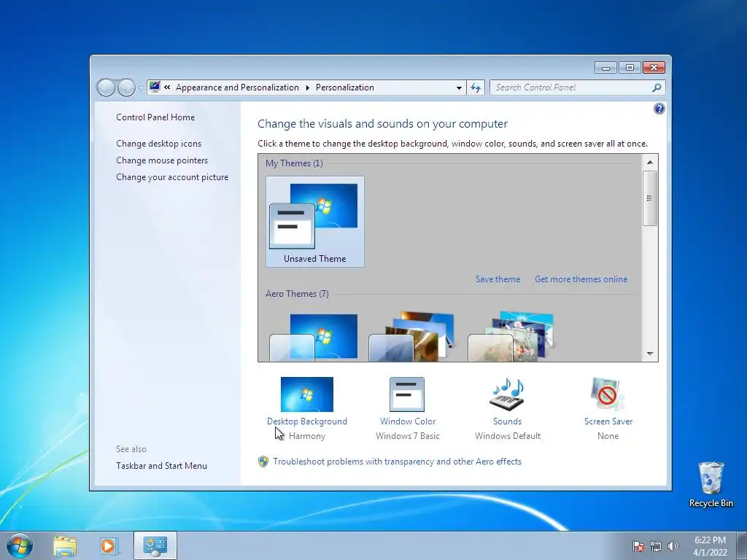Open Taskbar and Start Menu link
The image size is (747, 560).
[161, 466]
